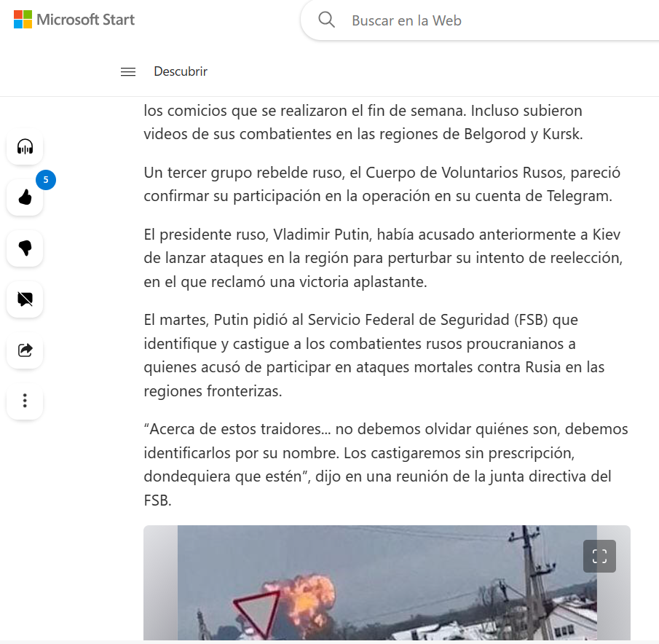Listen to article with headphones icon
The height and width of the screenshot is (644, 659).
[25, 146]
